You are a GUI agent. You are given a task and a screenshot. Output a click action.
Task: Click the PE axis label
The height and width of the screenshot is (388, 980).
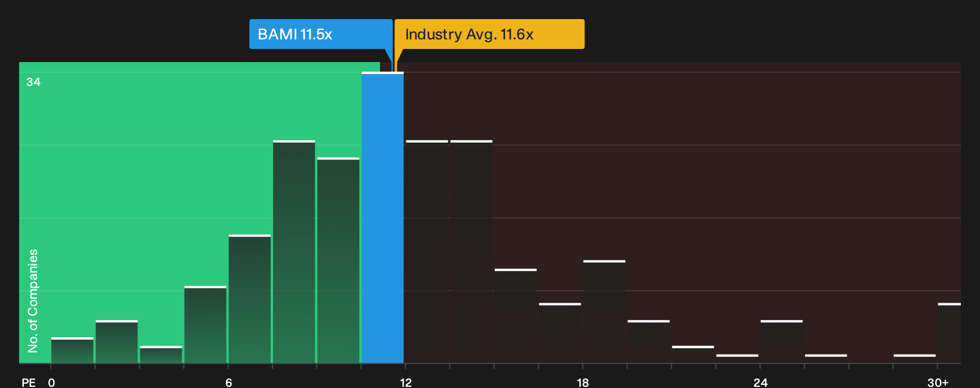(x=29, y=382)
